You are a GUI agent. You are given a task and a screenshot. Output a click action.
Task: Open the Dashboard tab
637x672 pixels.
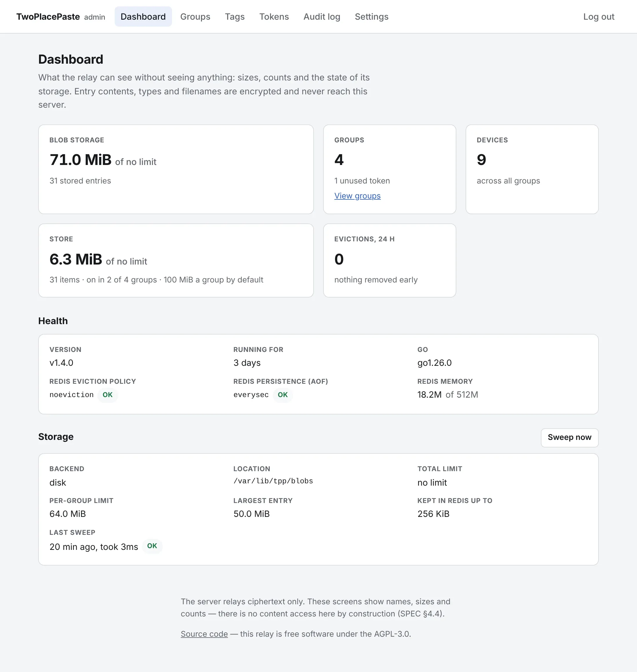[143, 16]
